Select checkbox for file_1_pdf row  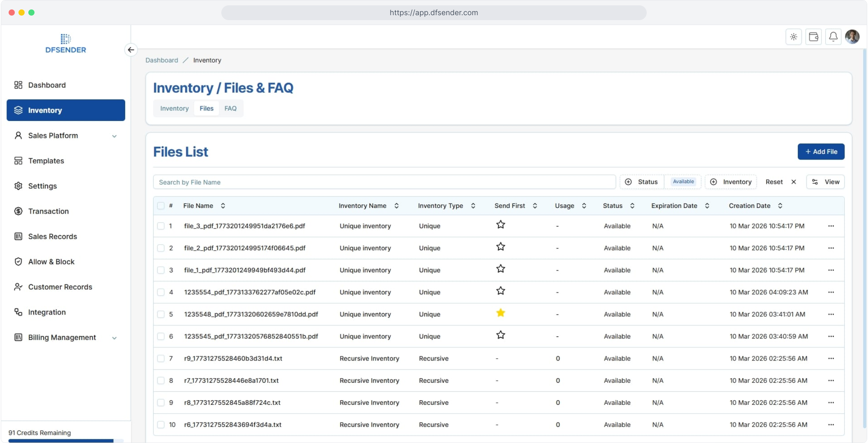(161, 270)
